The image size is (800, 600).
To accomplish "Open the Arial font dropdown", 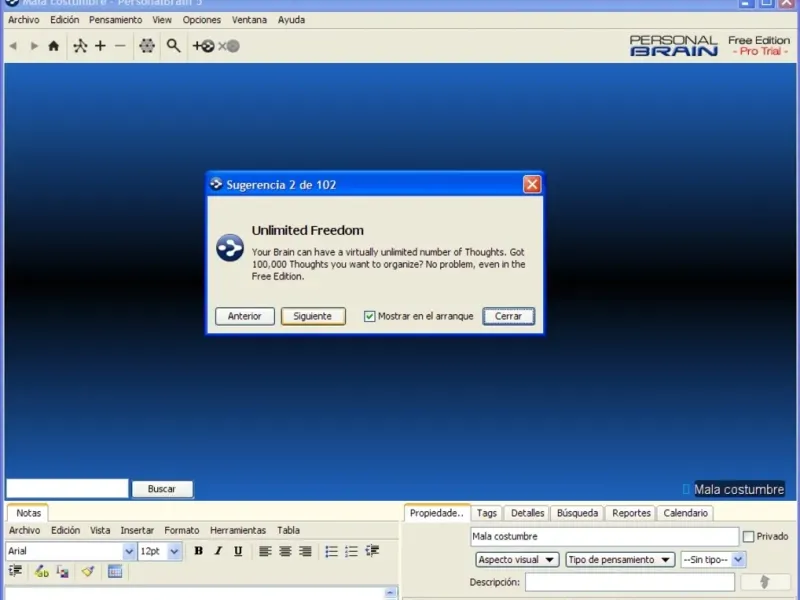I will click(129, 551).
